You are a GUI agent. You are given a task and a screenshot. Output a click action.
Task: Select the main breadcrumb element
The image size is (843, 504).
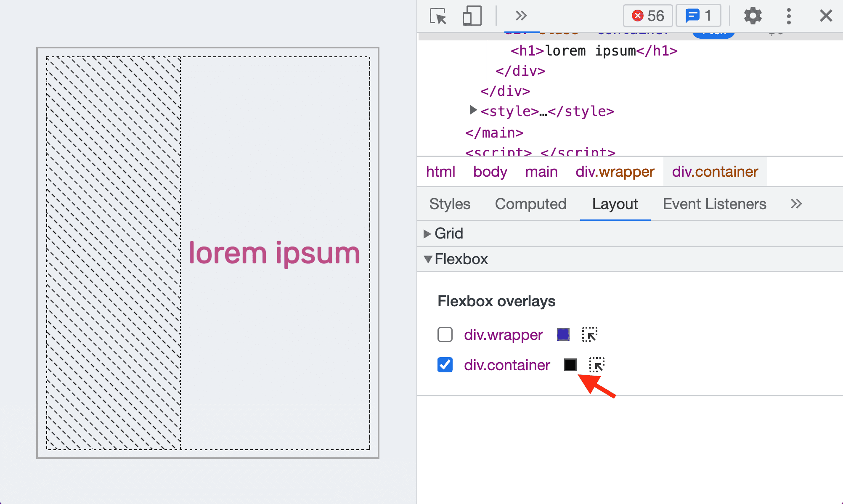(x=540, y=172)
